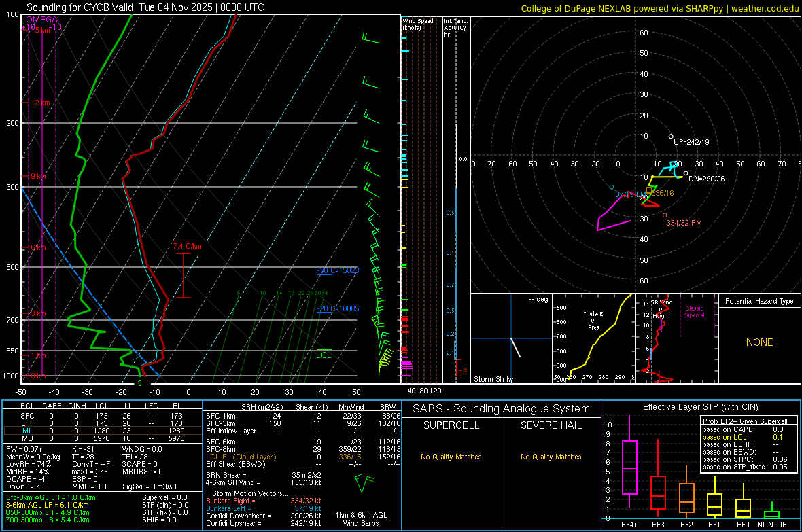Viewport: 802px width, 532px height.
Task: Click No Quality Matches under SEVERE HAIL
Action: [x=551, y=457]
